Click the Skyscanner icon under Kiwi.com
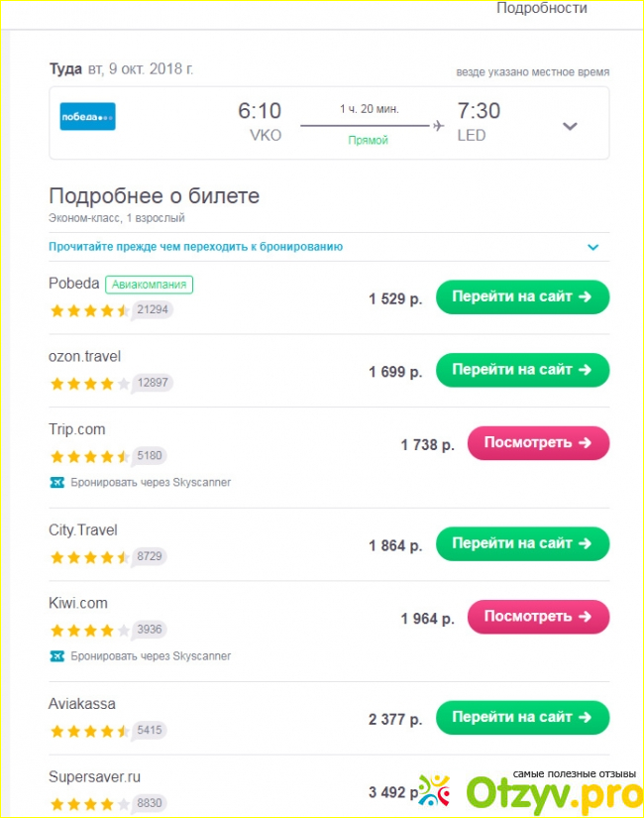Screen dimensions: 644x818 tap(56, 656)
